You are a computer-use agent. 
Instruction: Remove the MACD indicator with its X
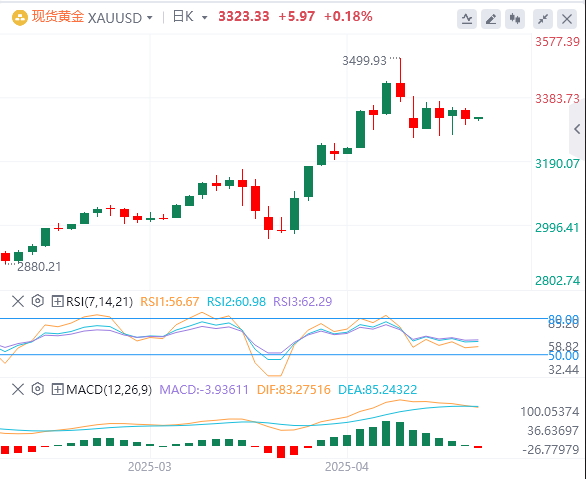18,389
